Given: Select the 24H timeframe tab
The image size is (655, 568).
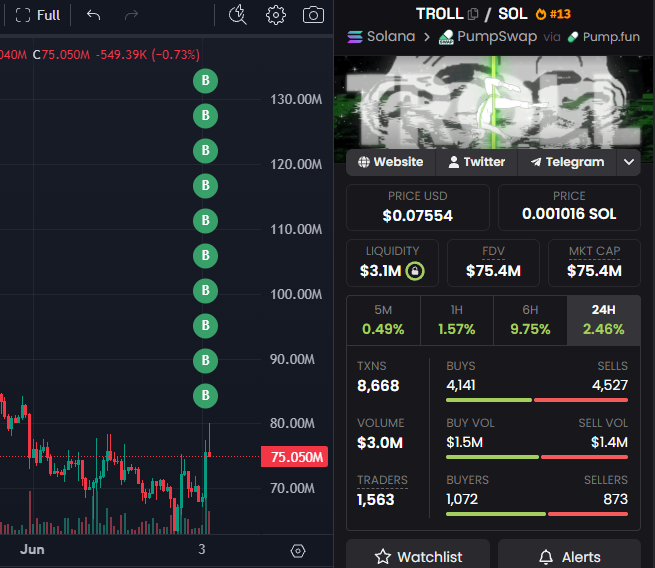Looking at the screenshot, I should [x=604, y=320].
